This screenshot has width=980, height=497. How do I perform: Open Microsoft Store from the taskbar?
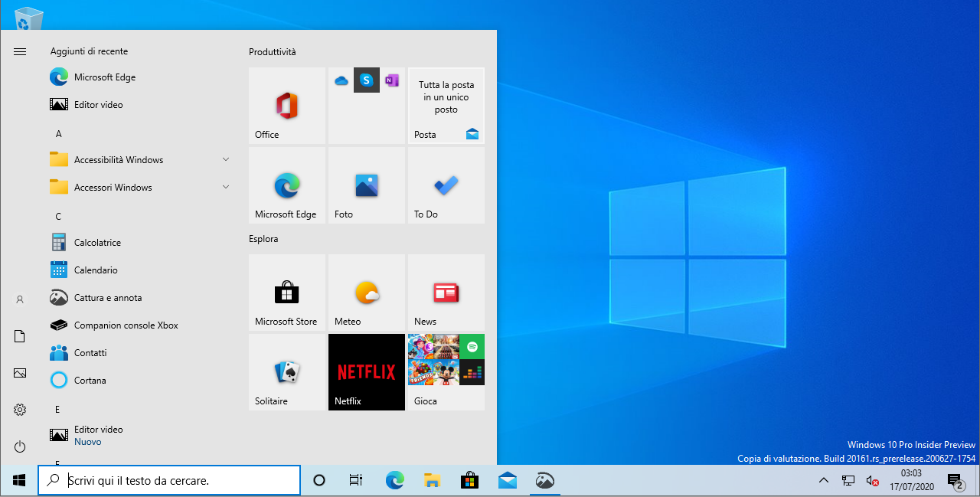[469, 480]
